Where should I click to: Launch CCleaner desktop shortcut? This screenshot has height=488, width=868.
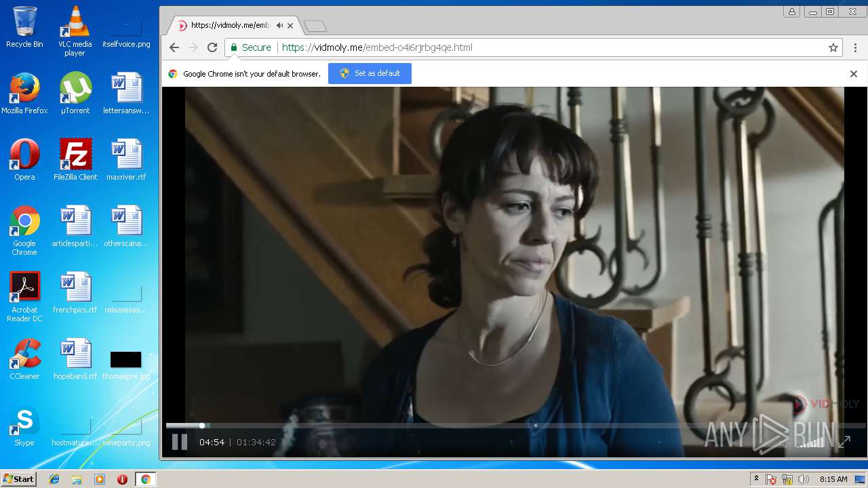pos(24,359)
